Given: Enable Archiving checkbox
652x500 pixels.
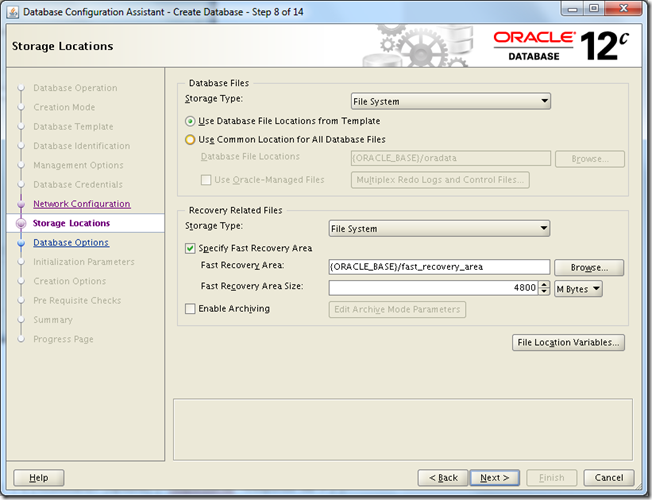Looking at the screenshot, I should [191, 309].
